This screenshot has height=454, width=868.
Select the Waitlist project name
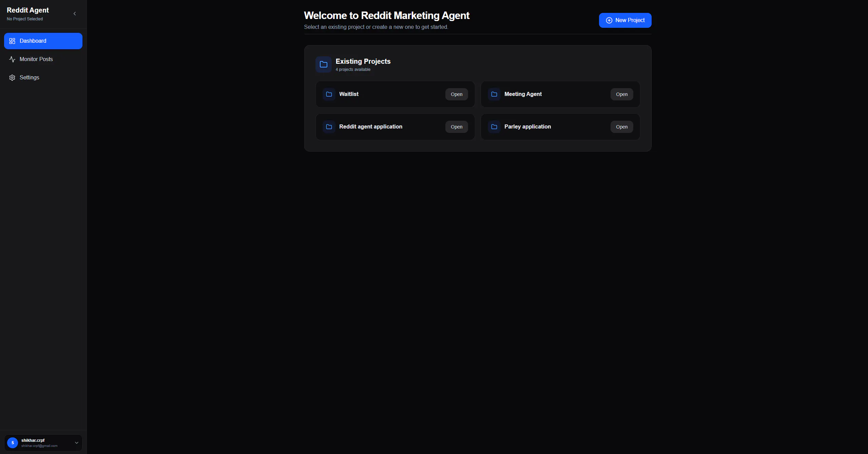[349, 94]
